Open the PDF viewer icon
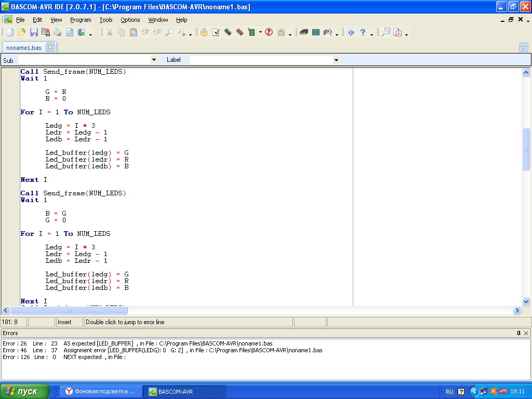532x399 pixels. [x=398, y=32]
